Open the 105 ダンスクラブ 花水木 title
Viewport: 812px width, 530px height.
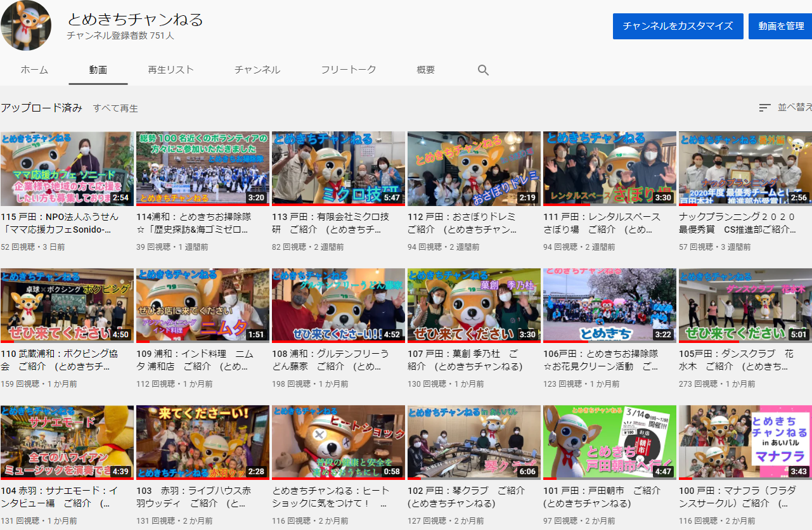tap(735, 359)
